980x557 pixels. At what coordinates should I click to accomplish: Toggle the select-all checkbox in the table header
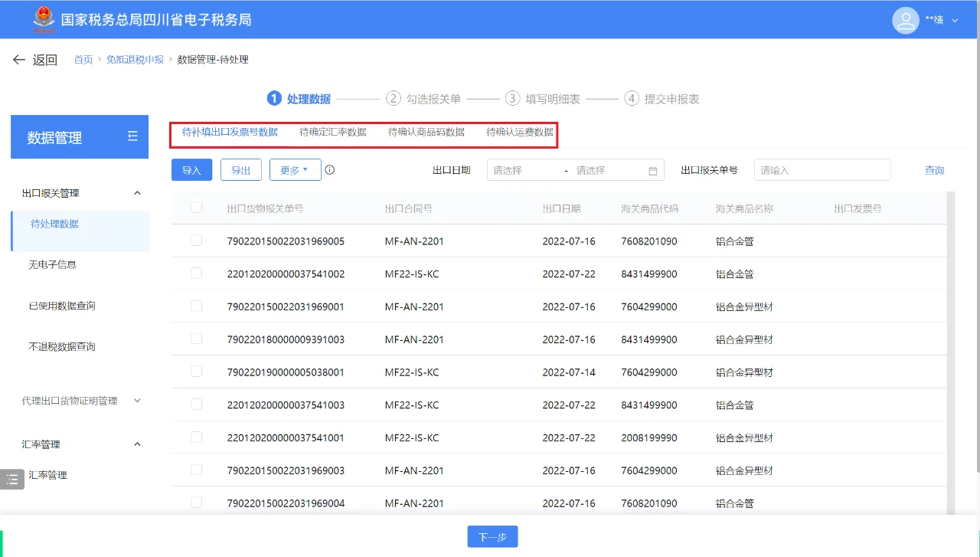(196, 208)
